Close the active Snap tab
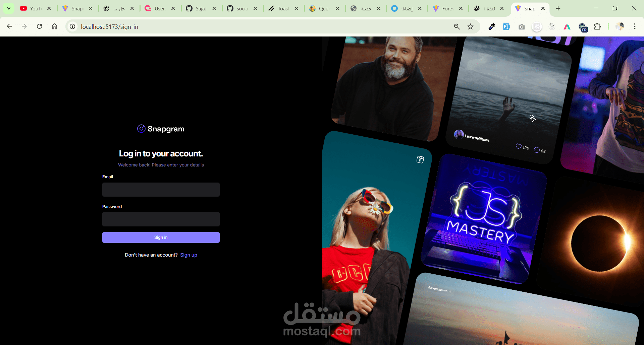This screenshot has width=644, height=345. click(x=543, y=8)
